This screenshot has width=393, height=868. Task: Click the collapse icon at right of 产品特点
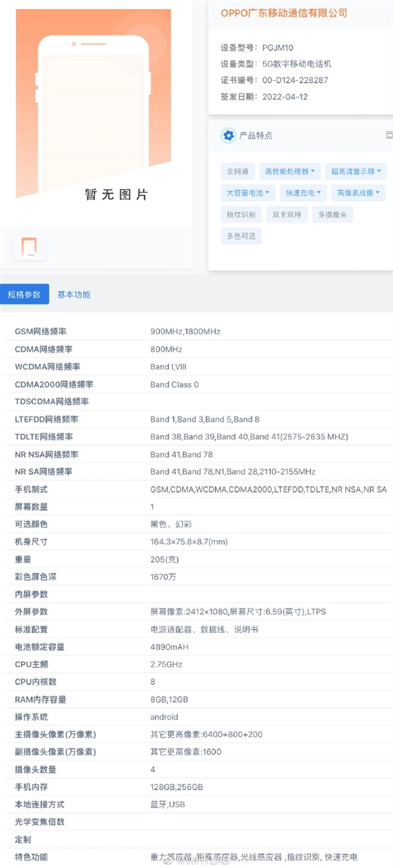pyautogui.click(x=389, y=136)
